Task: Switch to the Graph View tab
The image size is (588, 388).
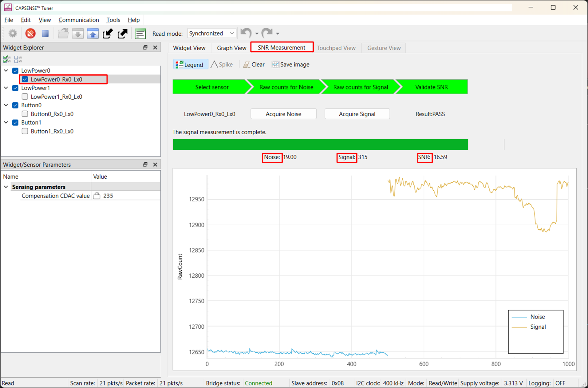Action: [x=231, y=48]
